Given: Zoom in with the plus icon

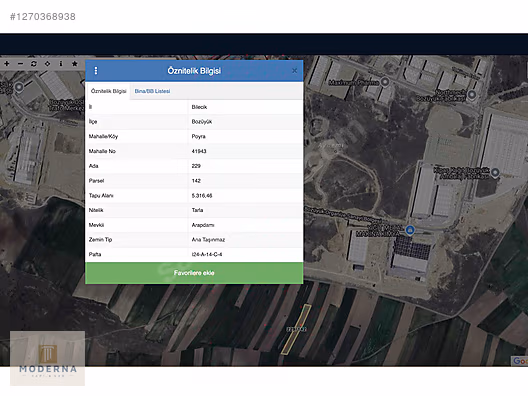Looking at the screenshot, I should (7, 64).
